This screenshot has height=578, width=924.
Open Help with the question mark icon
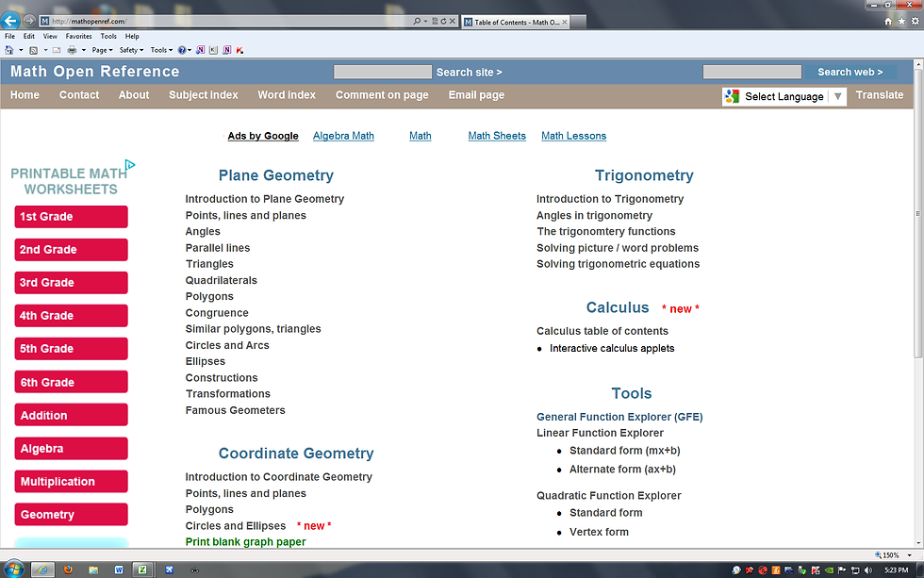coord(182,49)
